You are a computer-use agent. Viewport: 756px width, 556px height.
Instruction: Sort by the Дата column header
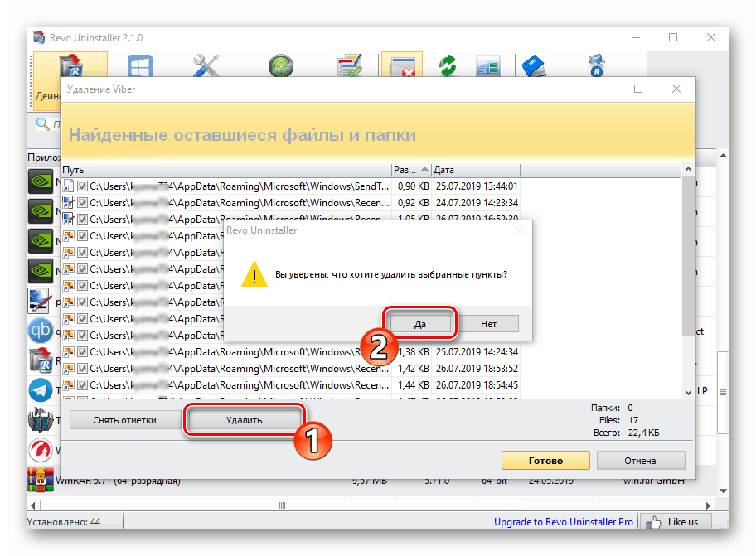pyautogui.click(x=475, y=170)
